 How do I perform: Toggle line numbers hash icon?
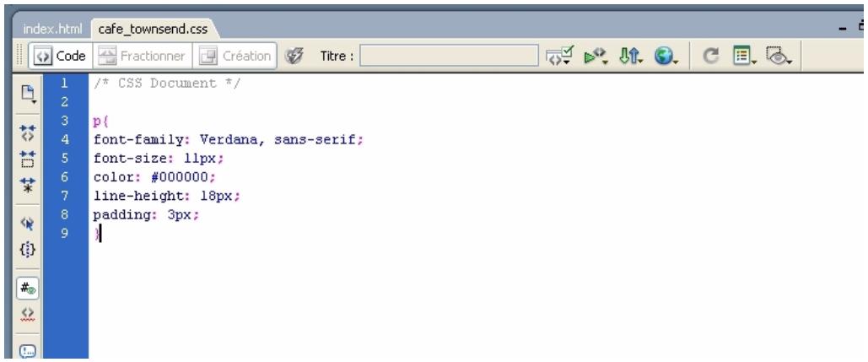point(28,288)
